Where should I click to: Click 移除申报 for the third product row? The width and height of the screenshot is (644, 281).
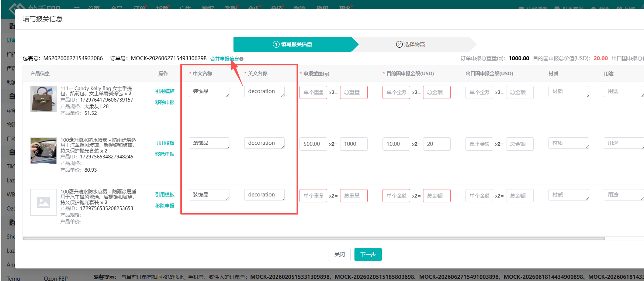click(x=165, y=206)
